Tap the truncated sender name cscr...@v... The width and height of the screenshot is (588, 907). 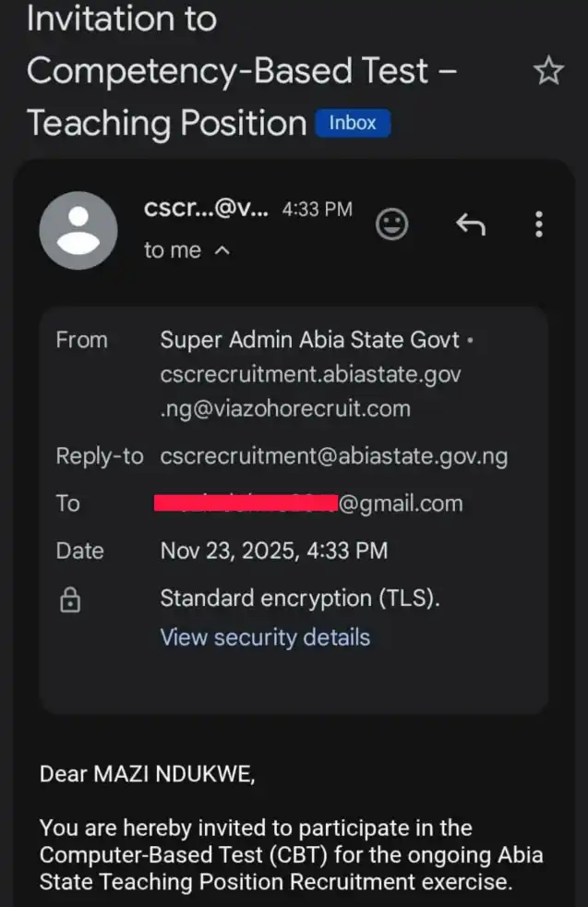(x=207, y=210)
